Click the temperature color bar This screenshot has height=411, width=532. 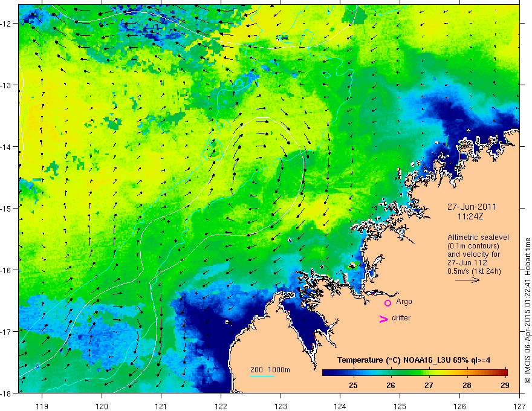415,373
